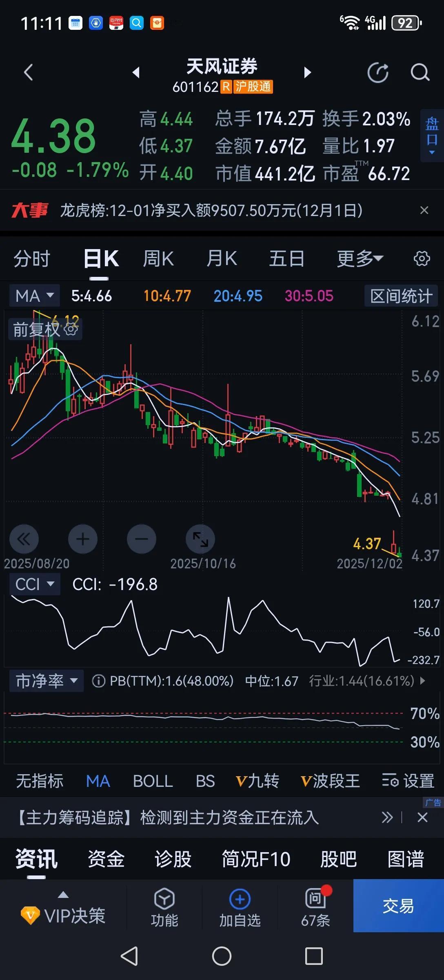
Task: Tap the blue 交易 button
Action: click(398, 906)
